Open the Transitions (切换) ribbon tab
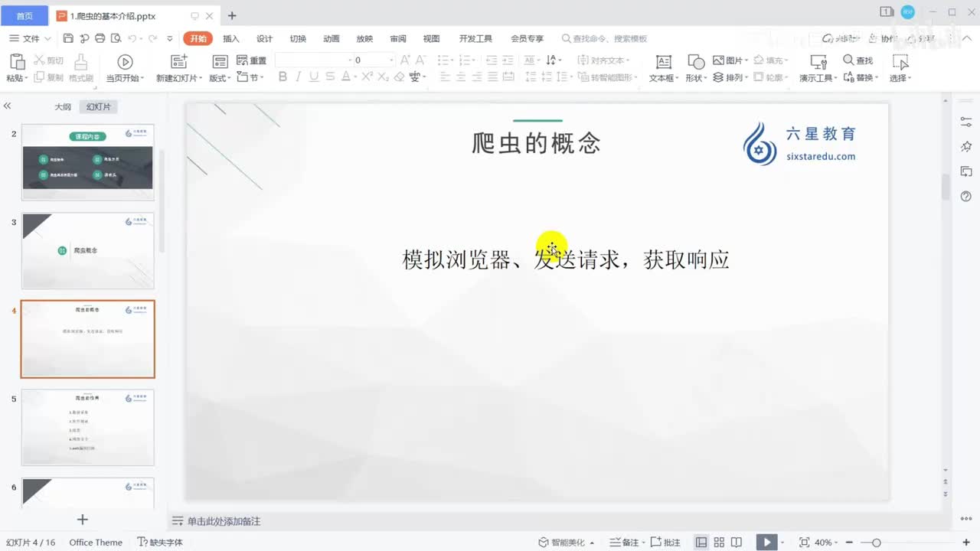Screen dimensions: 980x551 (x=298, y=38)
